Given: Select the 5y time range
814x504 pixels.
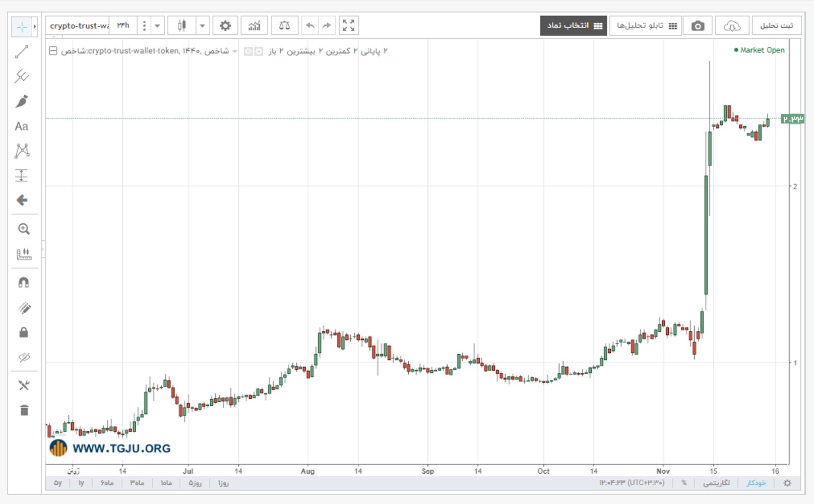Looking at the screenshot, I should 58,483.
